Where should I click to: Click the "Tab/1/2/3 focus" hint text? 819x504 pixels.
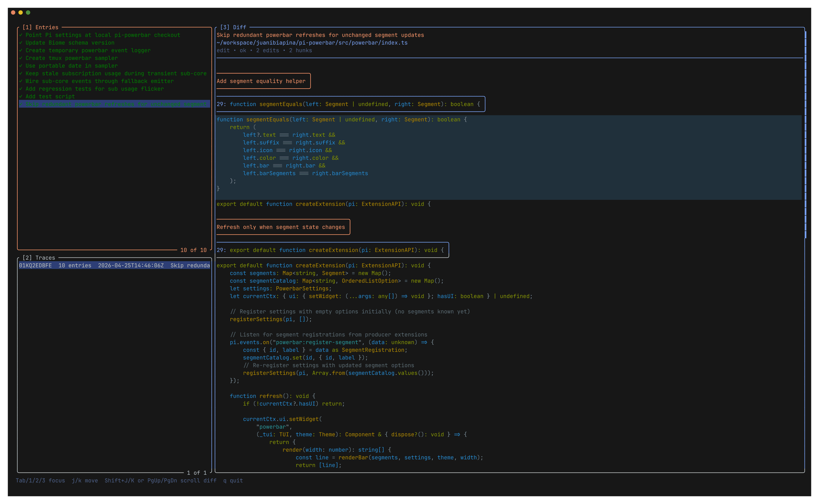(x=40, y=480)
